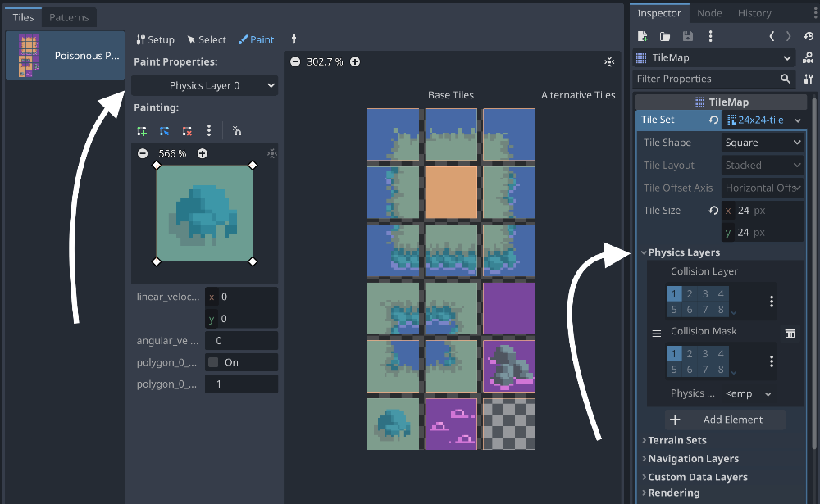Toggle bit 5 in Collision Mask grid
820x504 pixels.
(x=674, y=370)
